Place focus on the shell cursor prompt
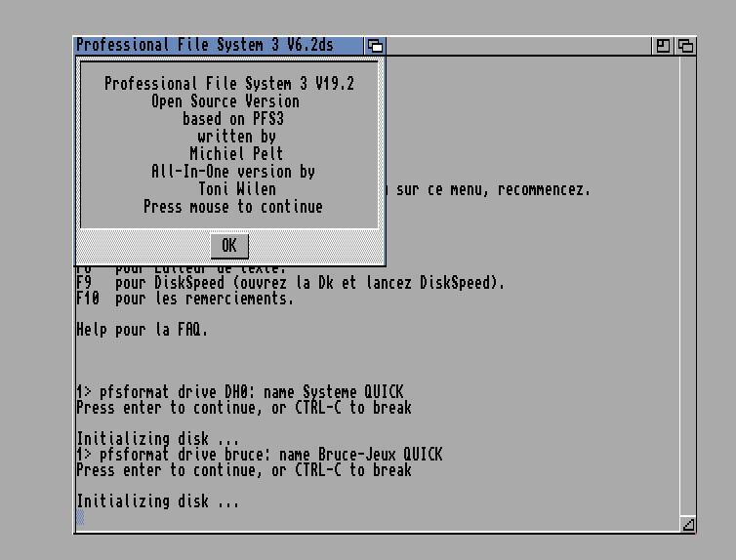The width and height of the screenshot is (736, 560). 80,518
